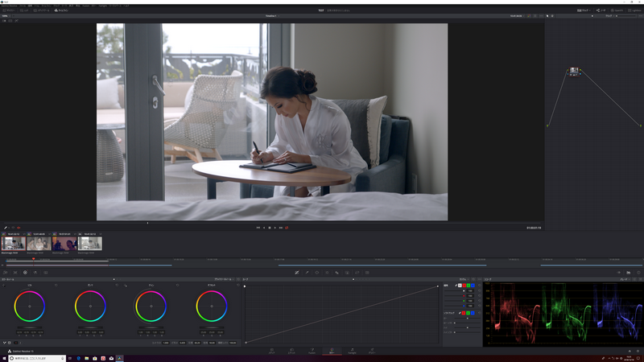Open the Key palette
644x362 pixels.
pos(347,273)
